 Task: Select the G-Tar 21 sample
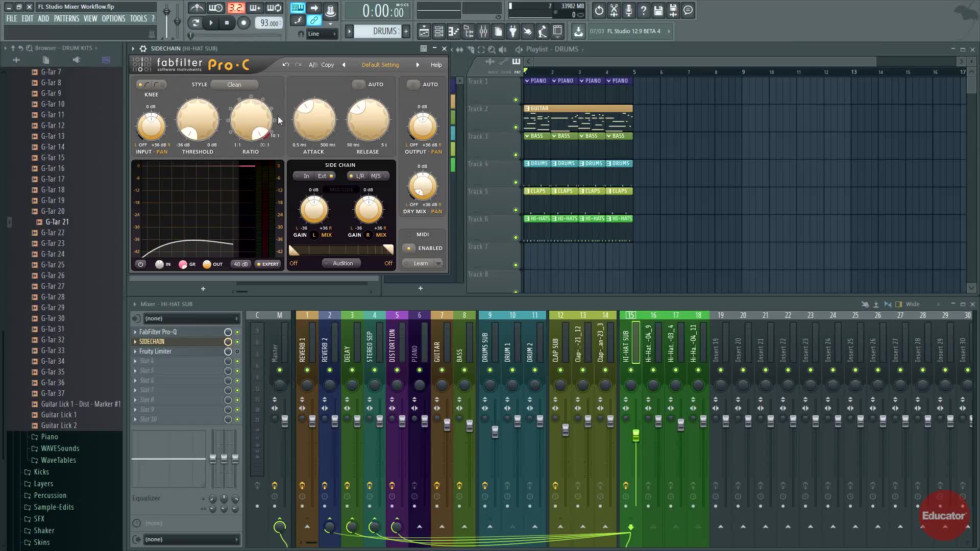57,222
